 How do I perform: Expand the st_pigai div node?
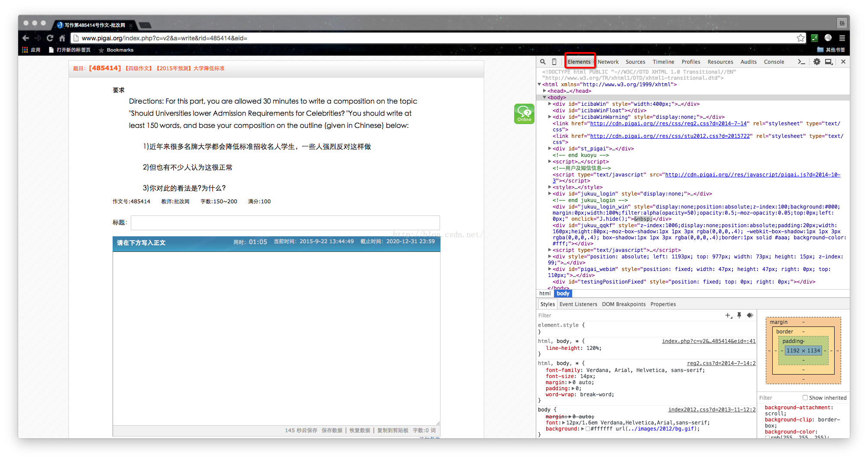pos(550,149)
